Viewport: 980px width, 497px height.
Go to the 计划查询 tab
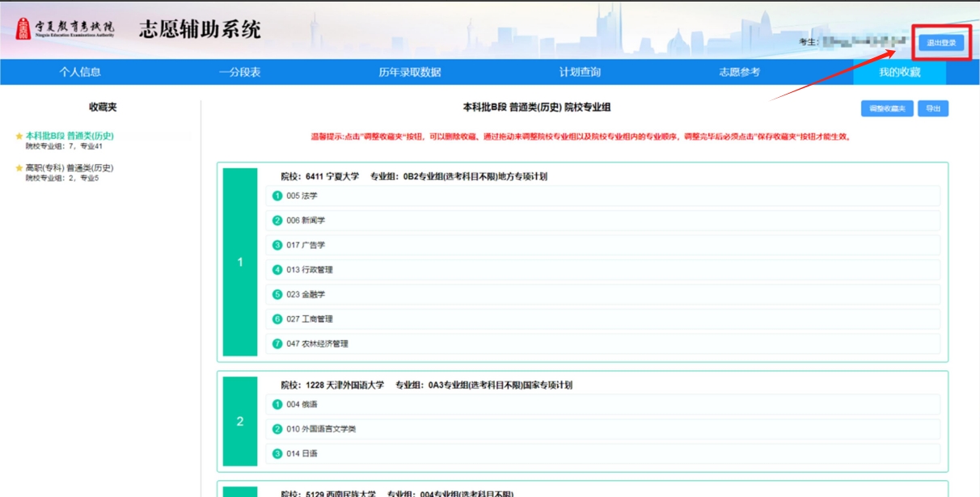(580, 72)
